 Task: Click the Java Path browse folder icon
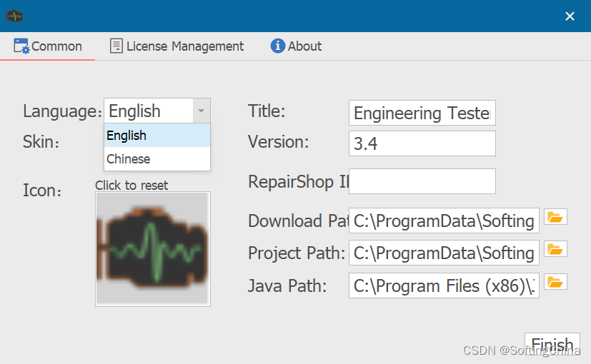click(x=555, y=281)
